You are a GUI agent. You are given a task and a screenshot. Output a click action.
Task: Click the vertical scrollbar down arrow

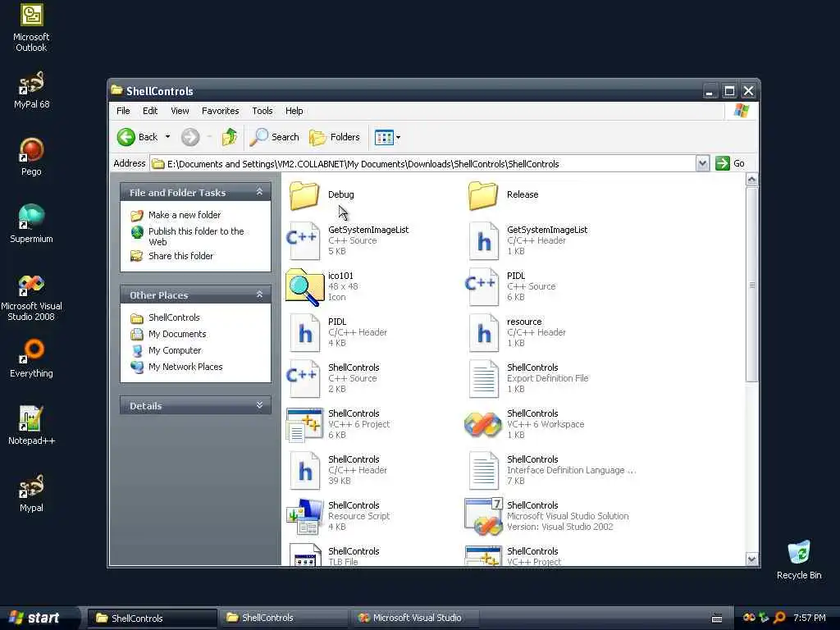tap(751, 559)
